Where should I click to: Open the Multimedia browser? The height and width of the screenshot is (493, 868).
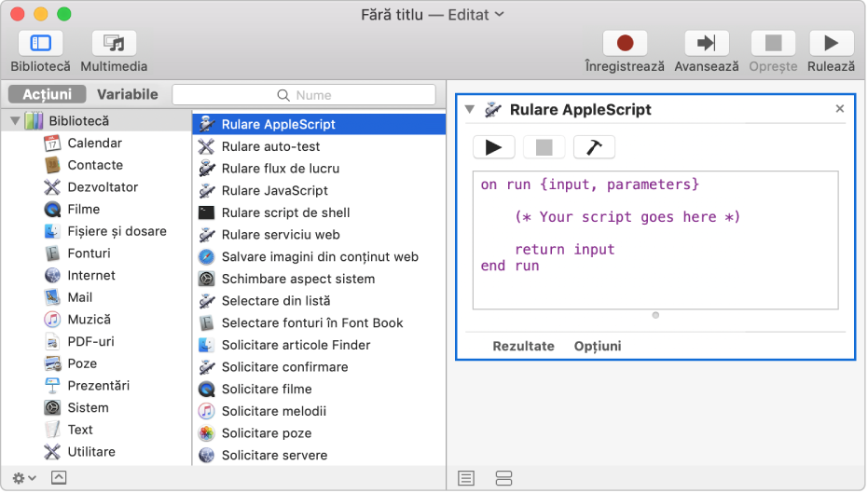pos(114,44)
